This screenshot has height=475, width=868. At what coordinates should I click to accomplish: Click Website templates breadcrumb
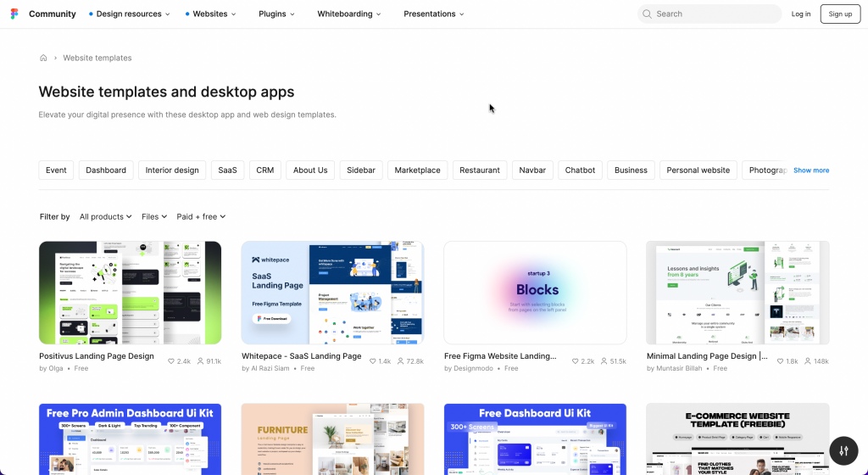[x=97, y=58]
